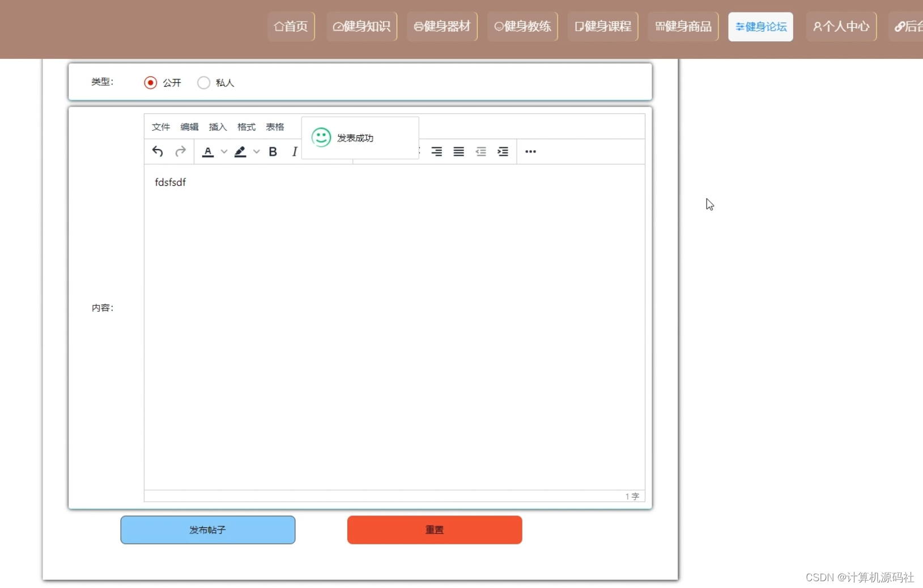Open the 编辑 editor menu
Screen dimensions: 923x588
[x=189, y=127]
